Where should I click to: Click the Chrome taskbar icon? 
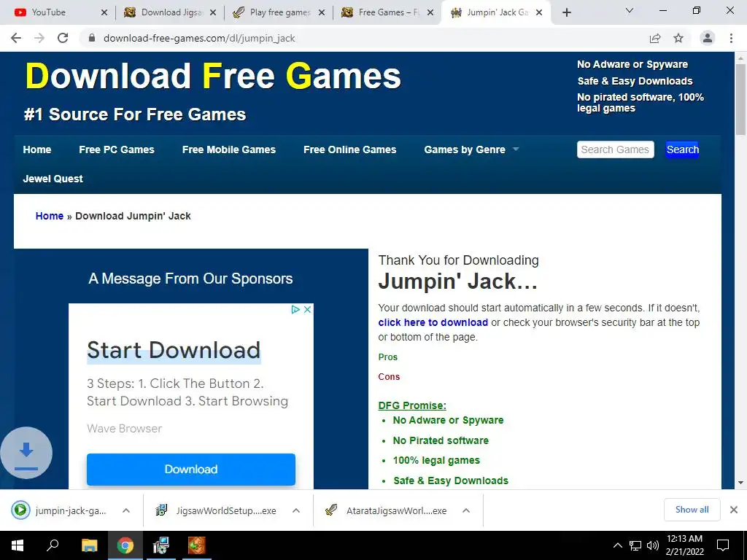[125, 545]
